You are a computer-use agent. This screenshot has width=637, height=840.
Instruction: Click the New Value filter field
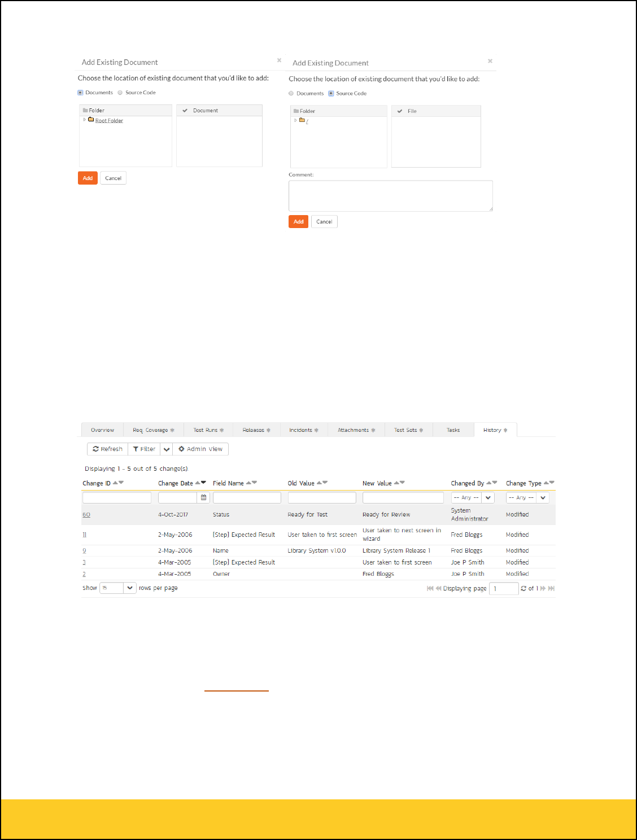tap(403, 497)
